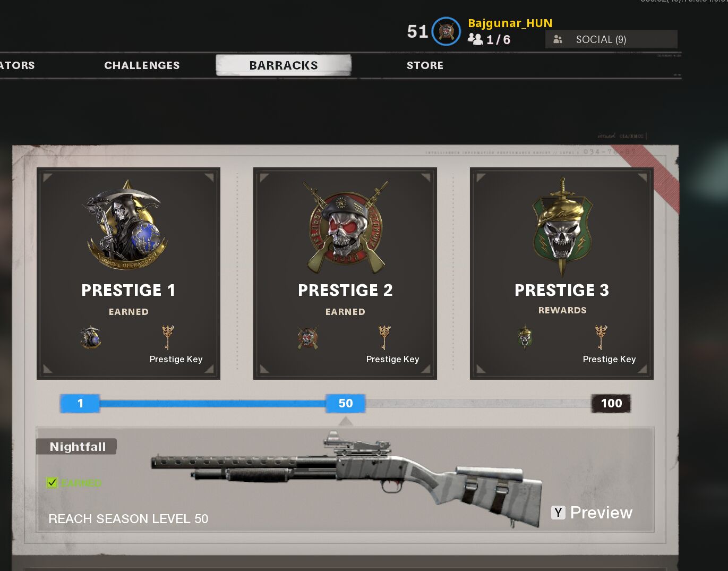The image size is (728, 571).
Task: Switch to the Challenges tab
Action: 142,65
